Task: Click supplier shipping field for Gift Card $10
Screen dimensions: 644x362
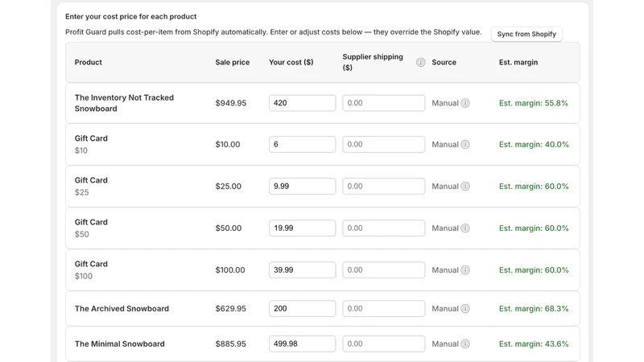Action: (384, 145)
